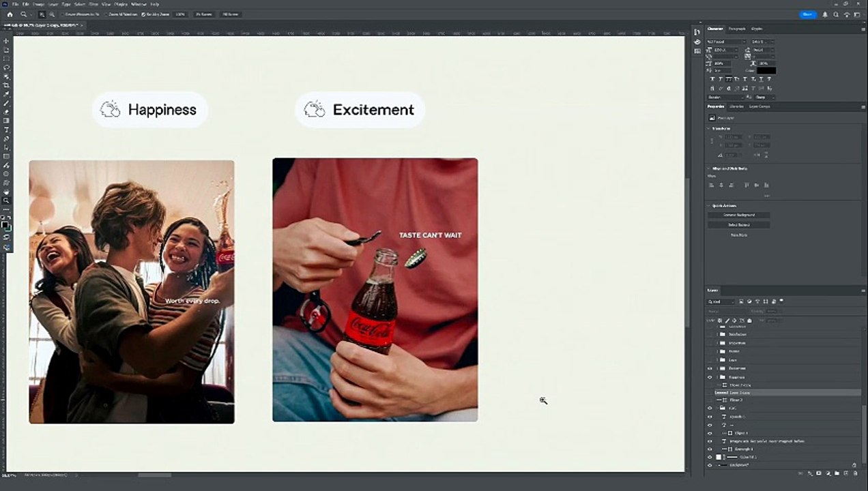Enable Zoom All Windows checkbox
This screenshot has width=868, height=491.
(x=106, y=14)
